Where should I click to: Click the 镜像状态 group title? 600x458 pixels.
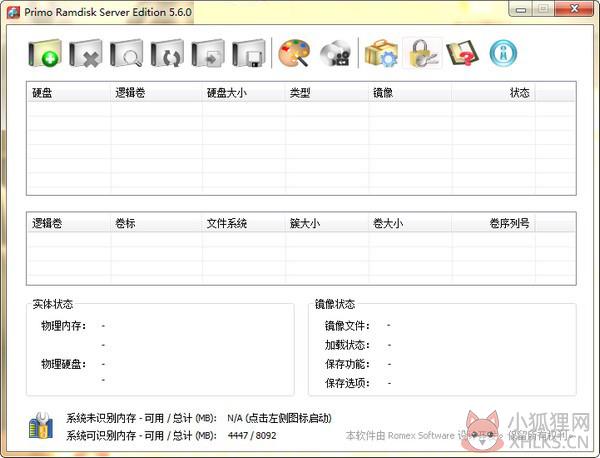coord(335,304)
